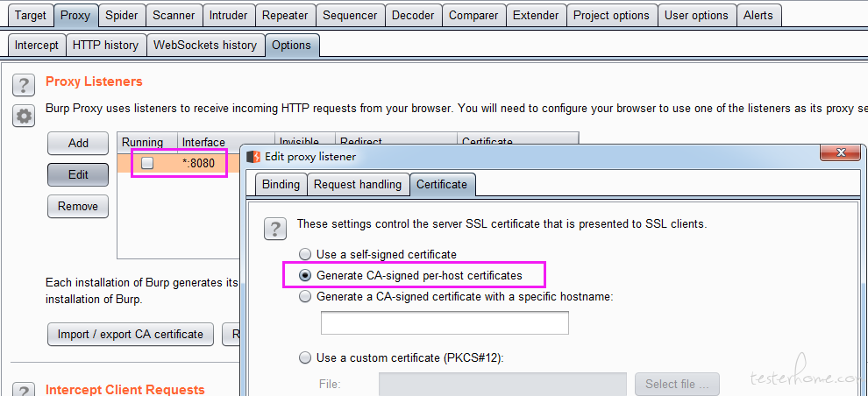This screenshot has height=396, width=868.
Task: Open the Proxy Listeners gear settings icon
Action: [24, 117]
